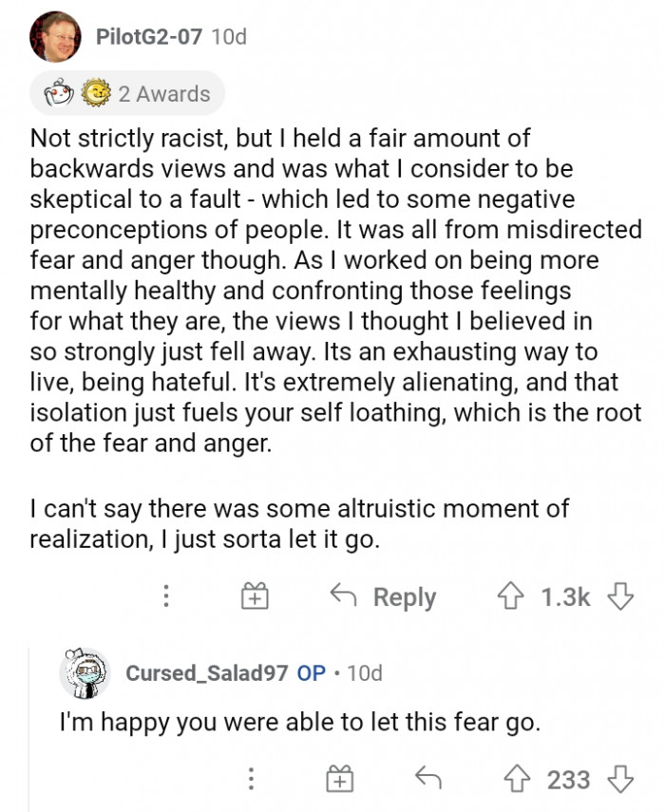Click the gift award icon on PilotG2-07's comment
The width and height of the screenshot is (665, 812).
pos(252,596)
